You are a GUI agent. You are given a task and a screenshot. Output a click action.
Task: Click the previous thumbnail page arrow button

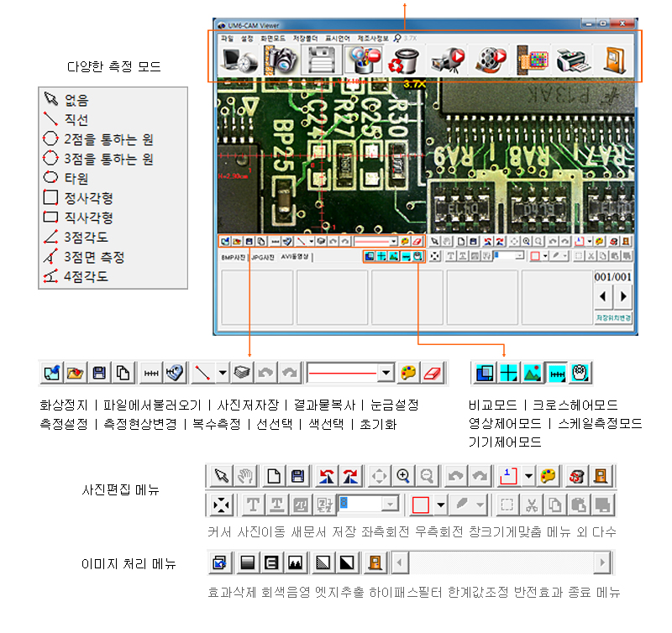click(603, 296)
